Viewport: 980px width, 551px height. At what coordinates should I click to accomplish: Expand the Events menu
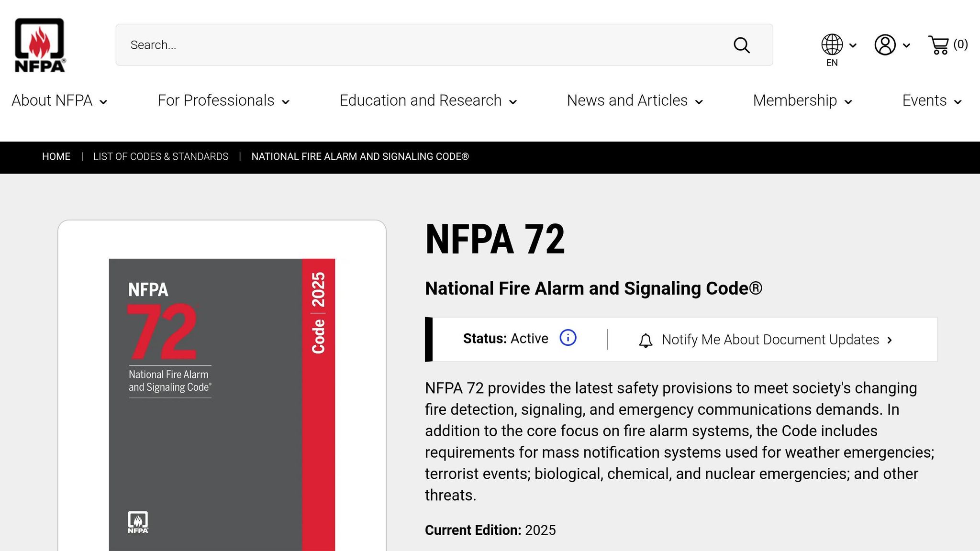tap(932, 100)
